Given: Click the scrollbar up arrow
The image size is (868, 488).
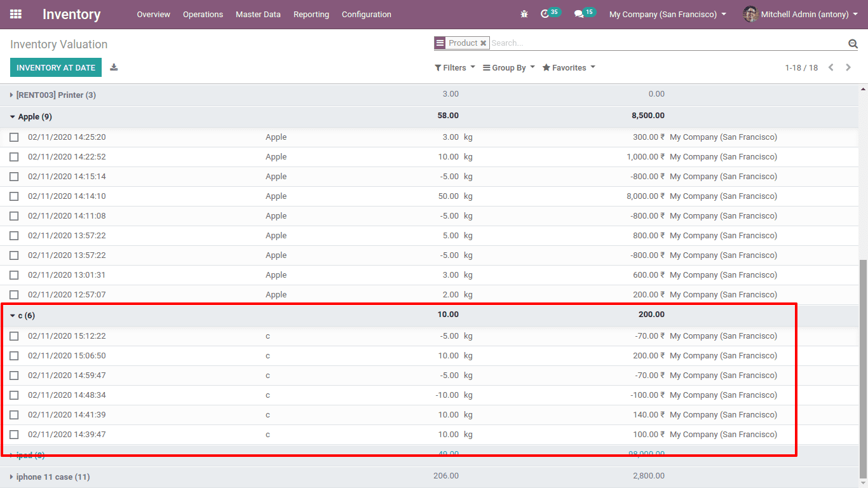Looking at the screenshot, I should pyautogui.click(x=863, y=90).
